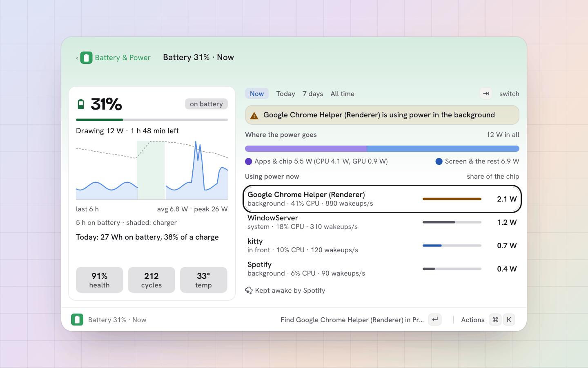Go back to Battery & Power
Viewport: 588px width, 368px height.
[122, 58]
